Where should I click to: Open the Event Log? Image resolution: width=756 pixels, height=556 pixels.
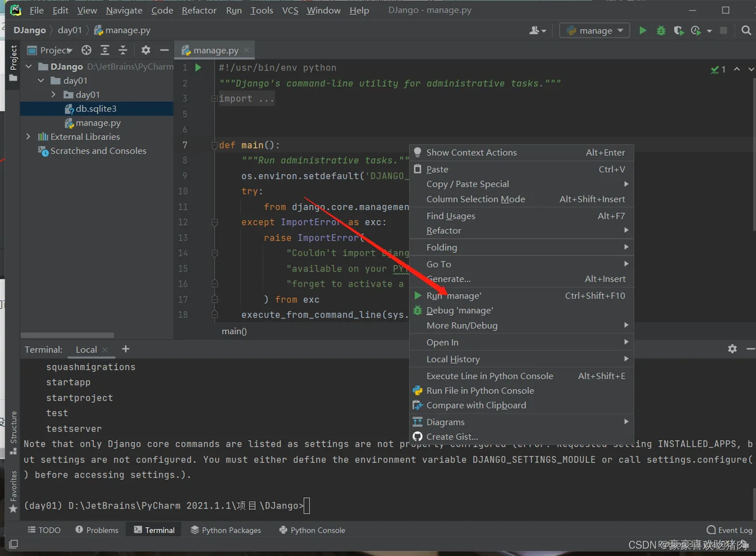[730, 530]
